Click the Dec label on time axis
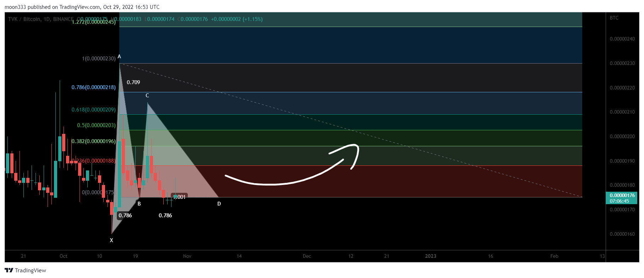This screenshot has height=278, width=644. tap(307, 256)
